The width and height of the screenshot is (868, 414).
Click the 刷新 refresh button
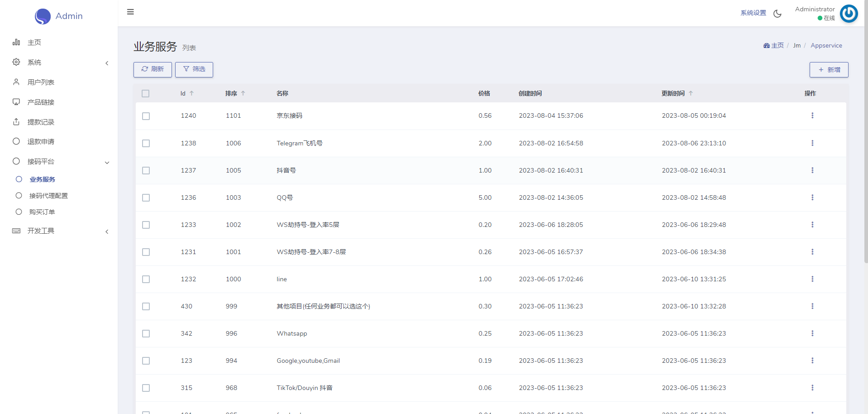[x=153, y=69]
